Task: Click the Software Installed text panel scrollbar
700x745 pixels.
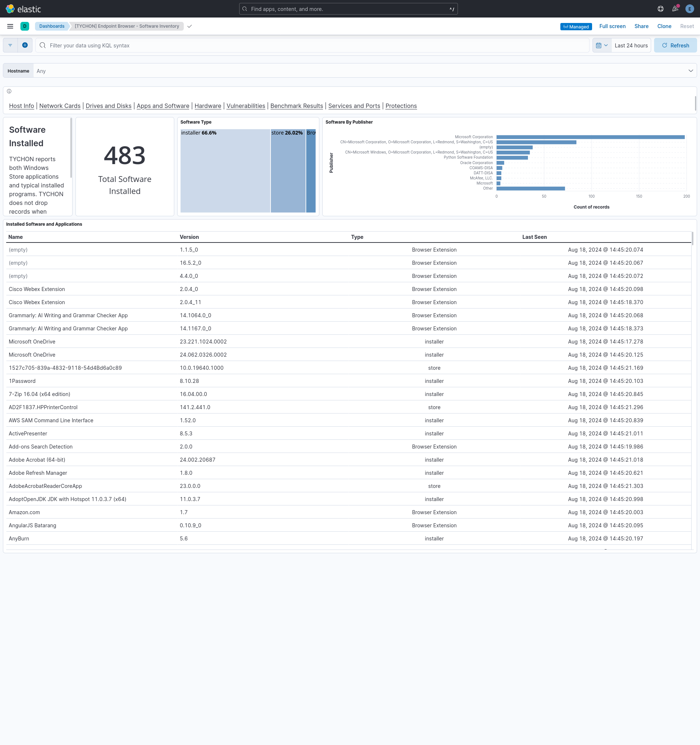Action: coord(71,148)
